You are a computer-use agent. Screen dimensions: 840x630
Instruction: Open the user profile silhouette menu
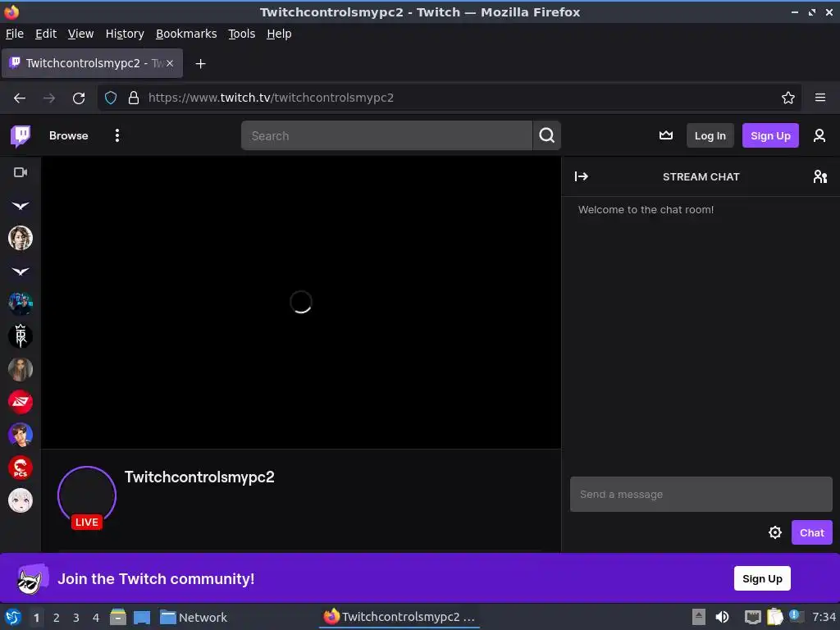point(819,135)
